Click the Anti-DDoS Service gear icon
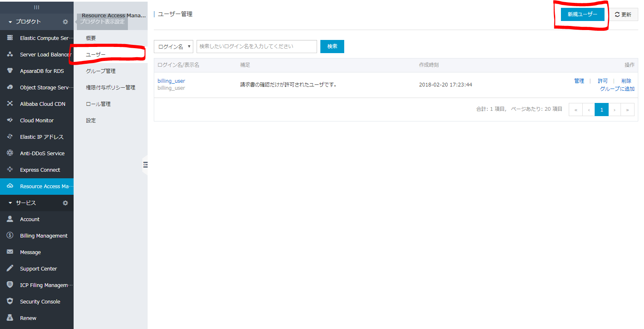This screenshot has width=644, height=329. (10, 153)
